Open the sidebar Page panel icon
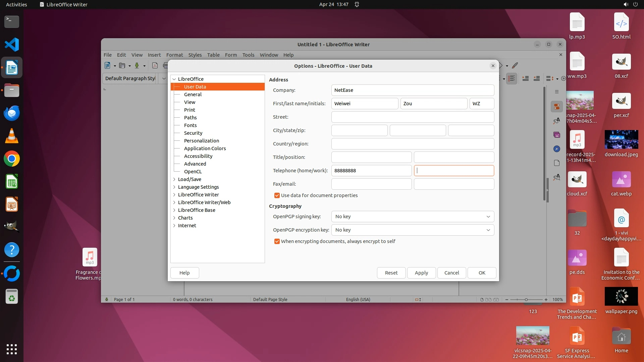Image resolution: width=644 pixels, height=362 pixels. 557,163
